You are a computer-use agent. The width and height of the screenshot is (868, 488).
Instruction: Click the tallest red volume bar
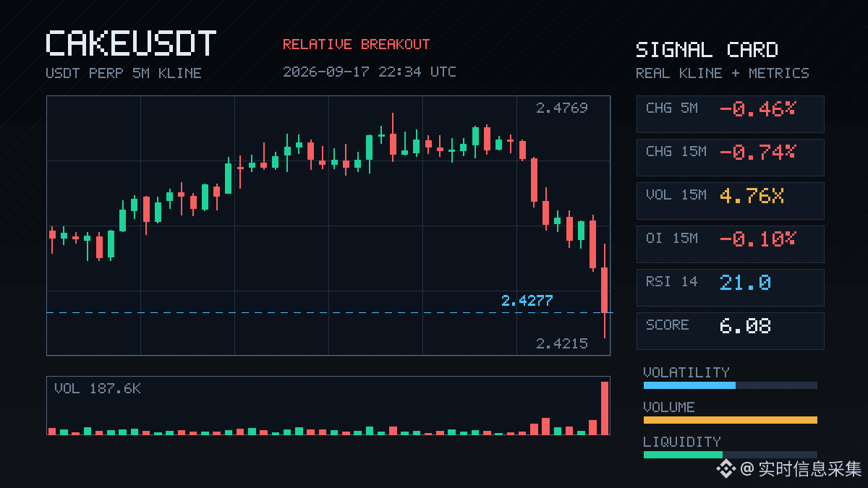(x=605, y=408)
